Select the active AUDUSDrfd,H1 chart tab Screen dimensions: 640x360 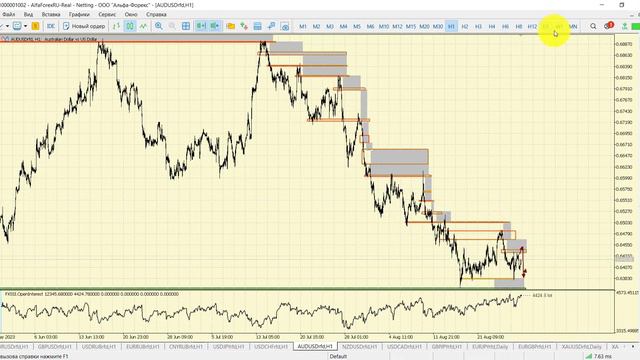315,347
